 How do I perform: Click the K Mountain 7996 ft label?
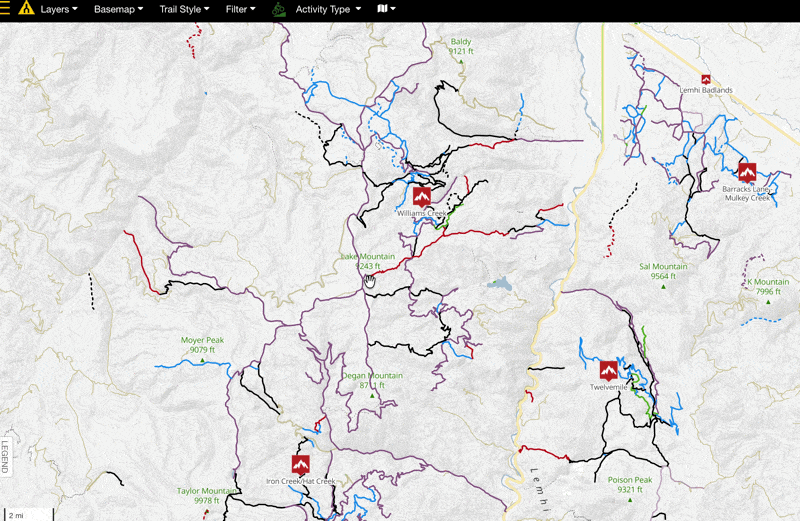click(x=768, y=287)
